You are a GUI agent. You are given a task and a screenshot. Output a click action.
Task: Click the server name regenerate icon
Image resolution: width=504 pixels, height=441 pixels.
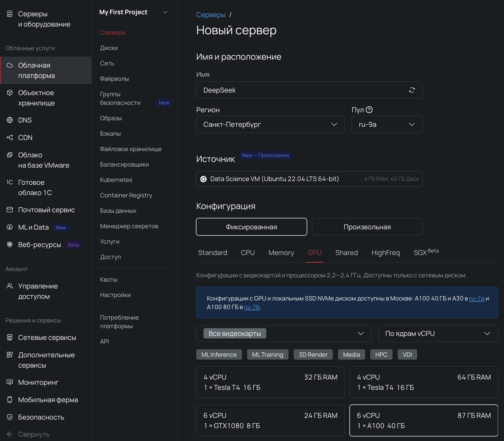(x=412, y=90)
